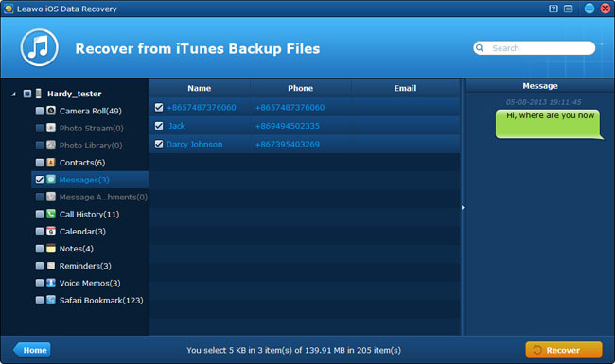615x364 pixels.
Task: Check the Call History(11) checkbox
Action: coord(40,215)
